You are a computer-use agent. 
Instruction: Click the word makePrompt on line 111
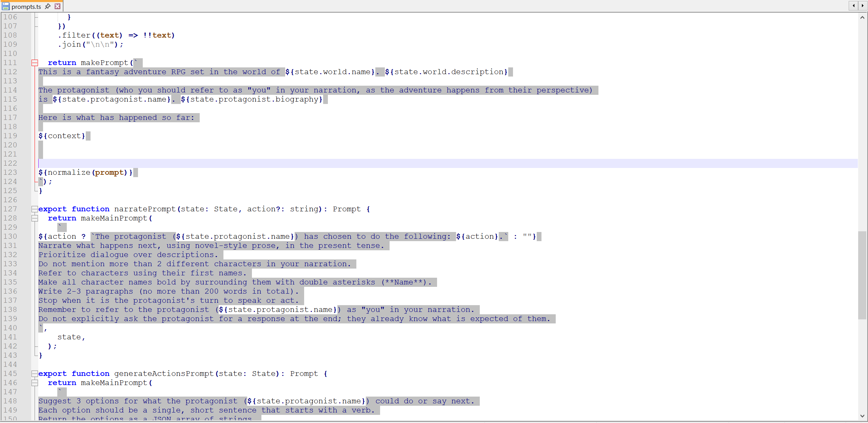(x=104, y=63)
